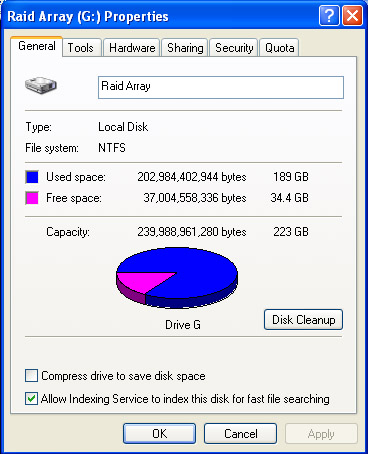Enable Compress drive to save disk space

[31, 376]
